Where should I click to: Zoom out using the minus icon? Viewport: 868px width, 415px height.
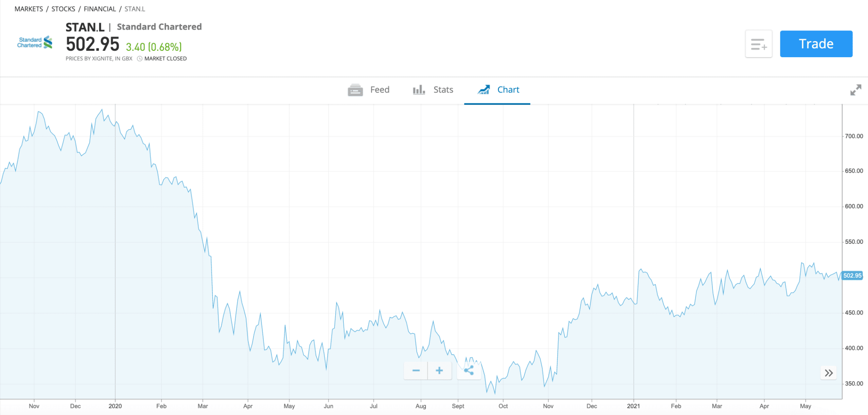click(416, 370)
